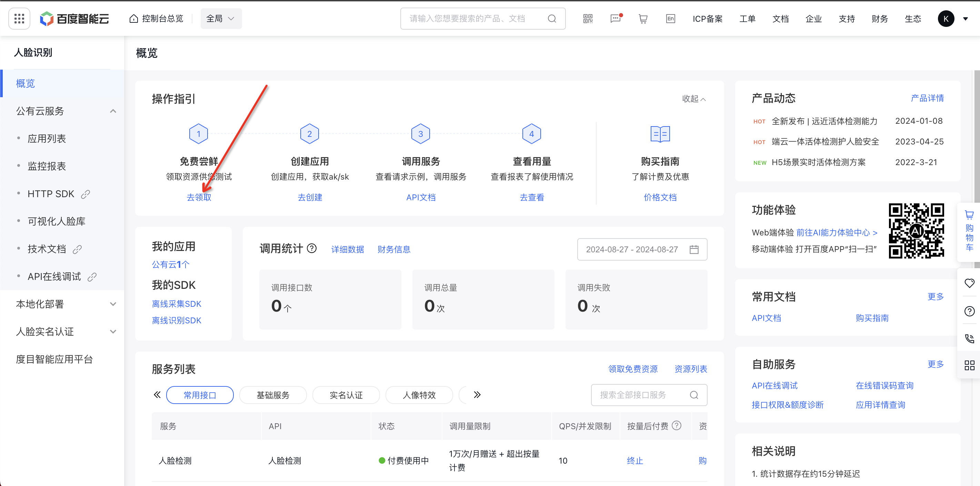
Task: Open the 离线采集SDK link
Action: click(177, 304)
